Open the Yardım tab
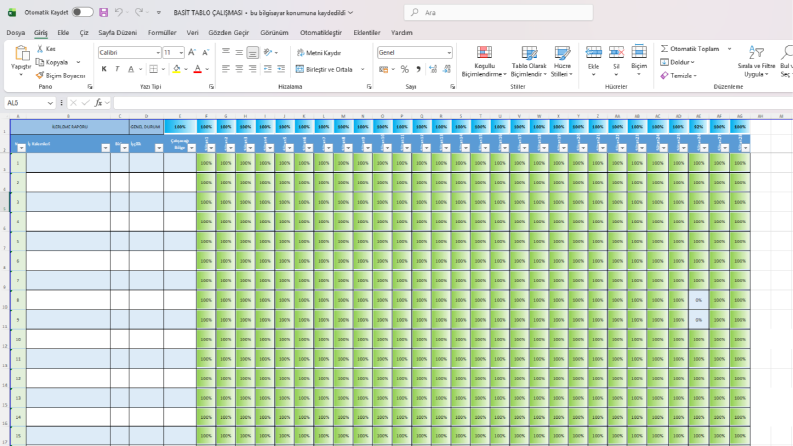793x446 pixels. pos(402,32)
